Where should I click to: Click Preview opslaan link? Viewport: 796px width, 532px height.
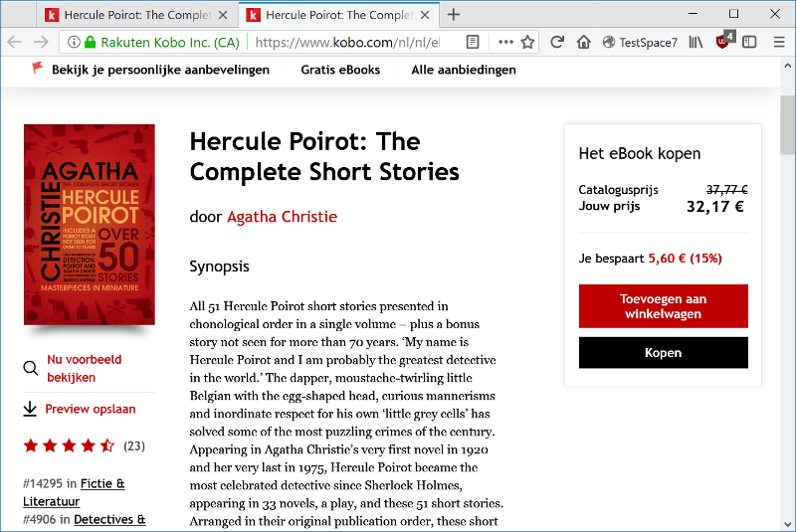91,409
